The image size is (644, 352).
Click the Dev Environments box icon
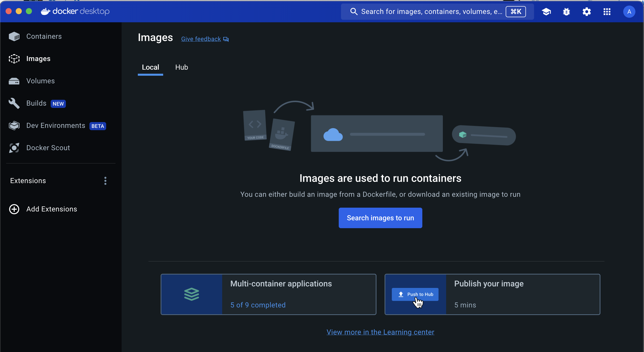coord(14,126)
